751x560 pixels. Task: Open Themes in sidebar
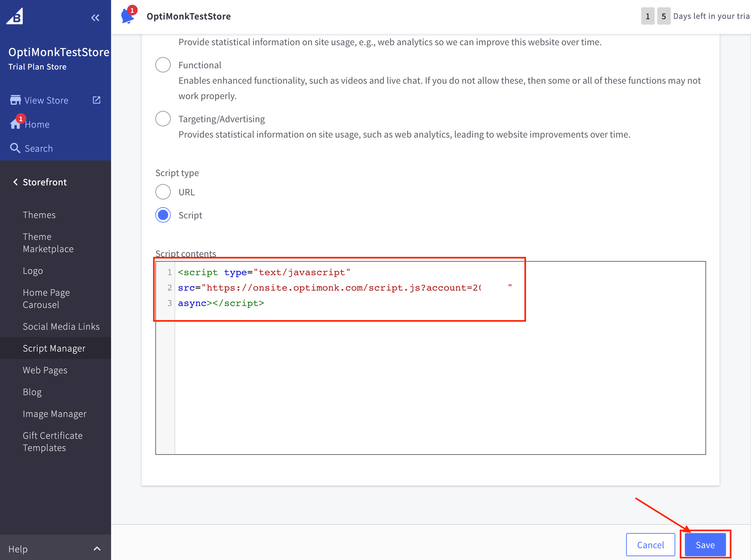coord(39,215)
